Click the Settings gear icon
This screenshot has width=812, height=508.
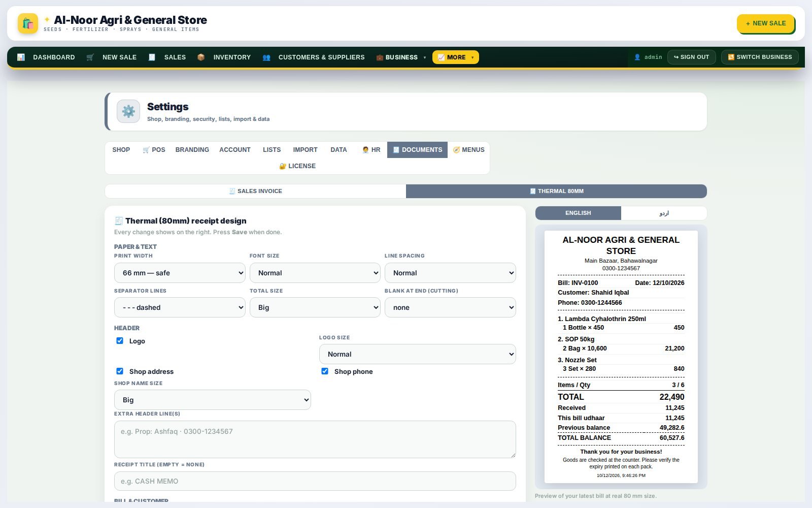click(x=128, y=111)
